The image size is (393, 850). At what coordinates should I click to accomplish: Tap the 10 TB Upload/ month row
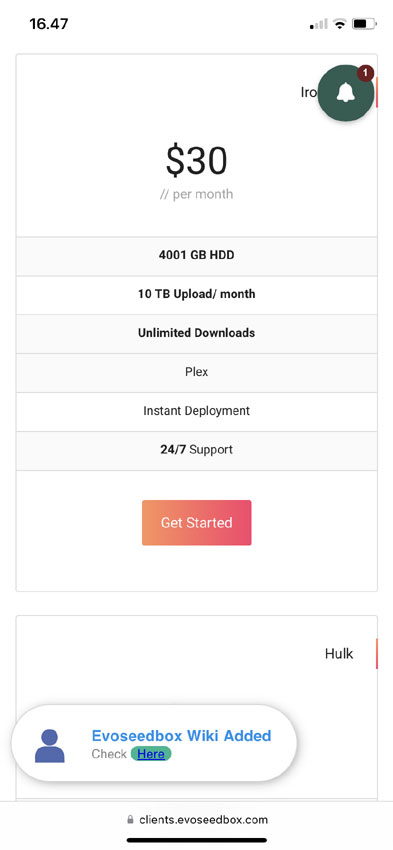click(x=197, y=294)
